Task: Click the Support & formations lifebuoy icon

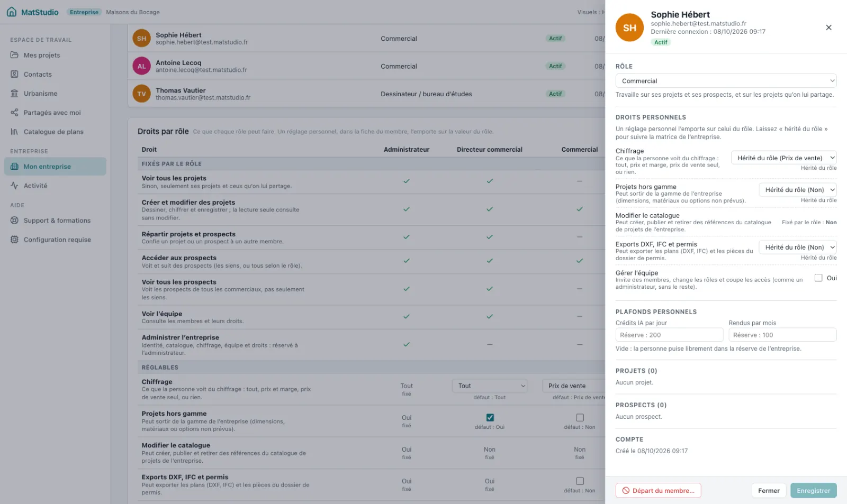Action: 14,221
